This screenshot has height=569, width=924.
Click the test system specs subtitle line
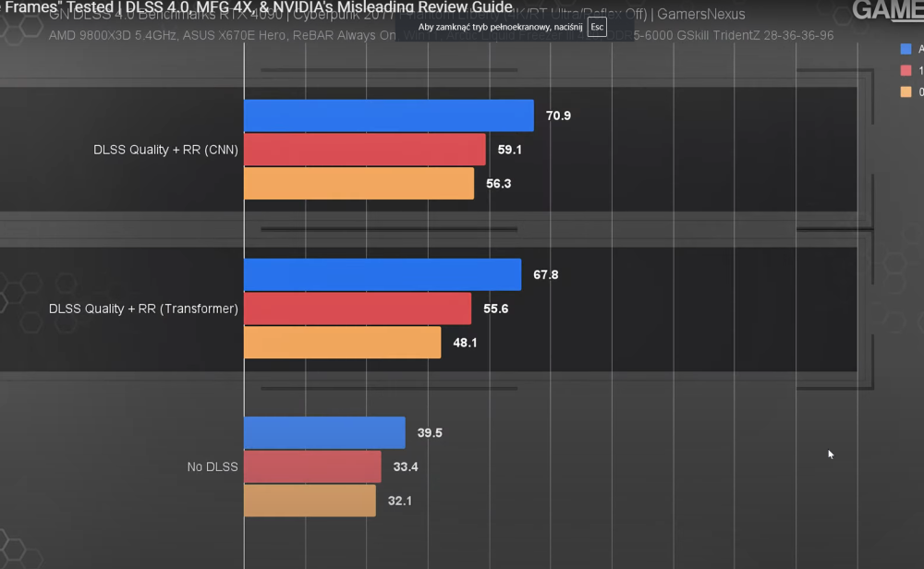441,35
